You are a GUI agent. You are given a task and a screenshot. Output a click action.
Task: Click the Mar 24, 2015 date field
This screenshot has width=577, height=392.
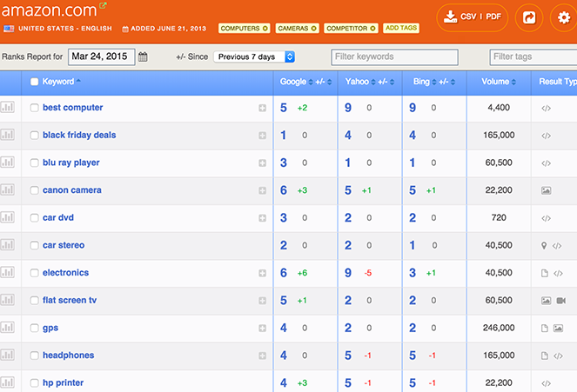[102, 57]
